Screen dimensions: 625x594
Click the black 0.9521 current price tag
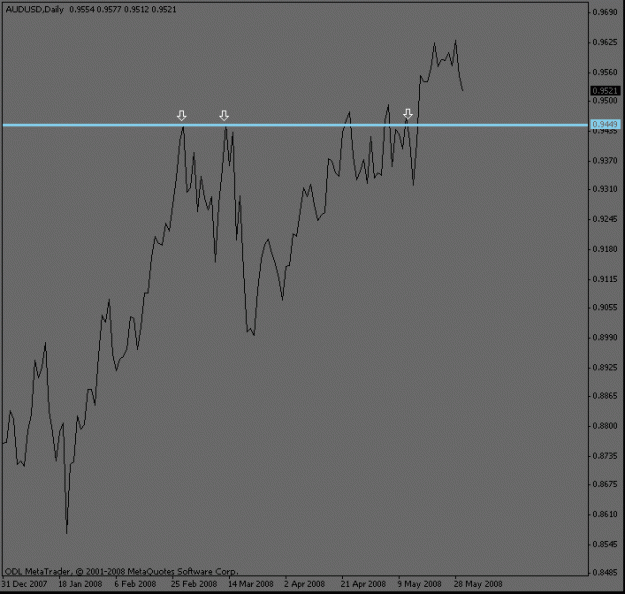605,91
